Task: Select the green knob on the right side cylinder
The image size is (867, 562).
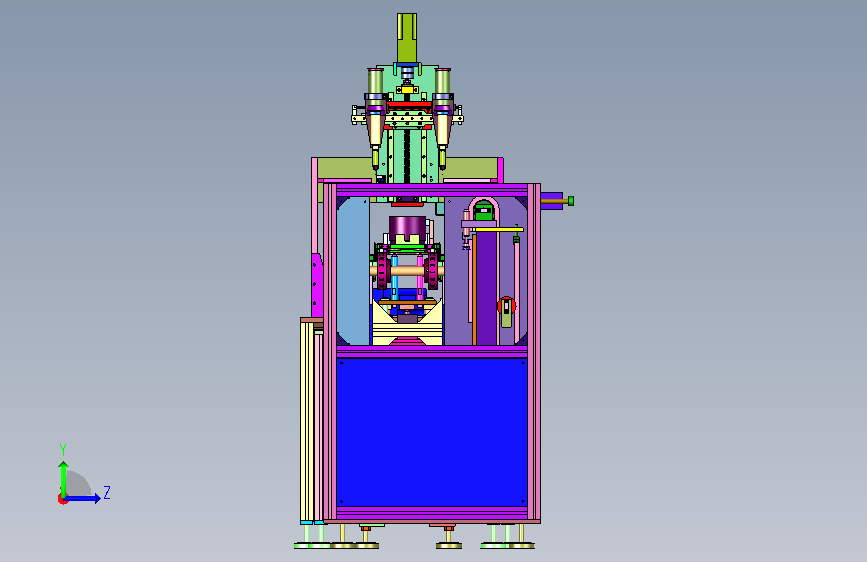Action: tap(571, 201)
